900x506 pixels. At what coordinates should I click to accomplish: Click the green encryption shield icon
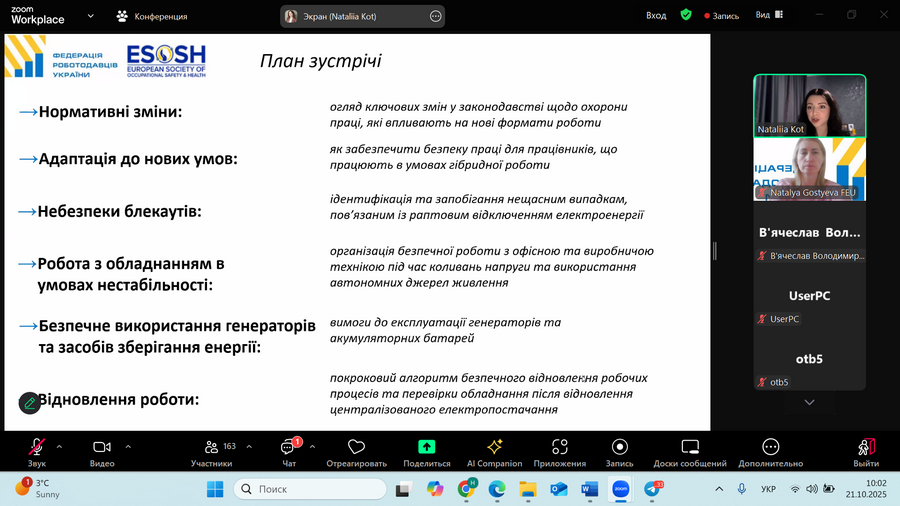click(685, 15)
